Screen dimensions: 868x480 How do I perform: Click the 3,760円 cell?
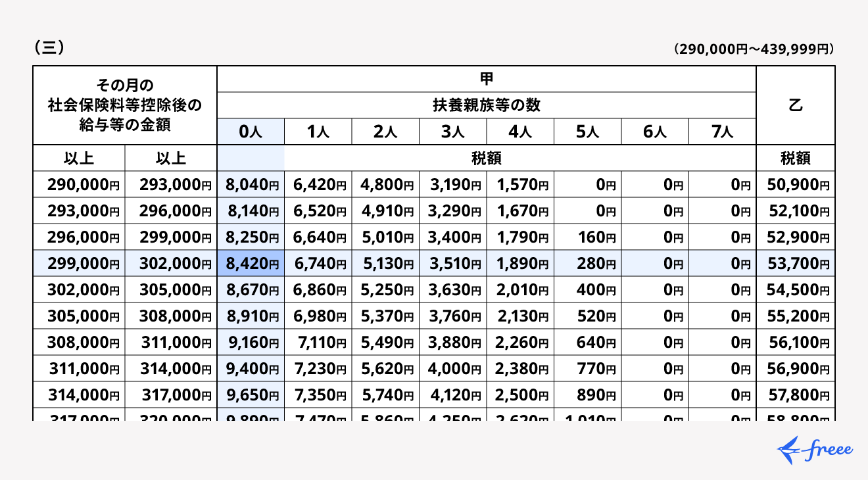pyautogui.click(x=453, y=316)
